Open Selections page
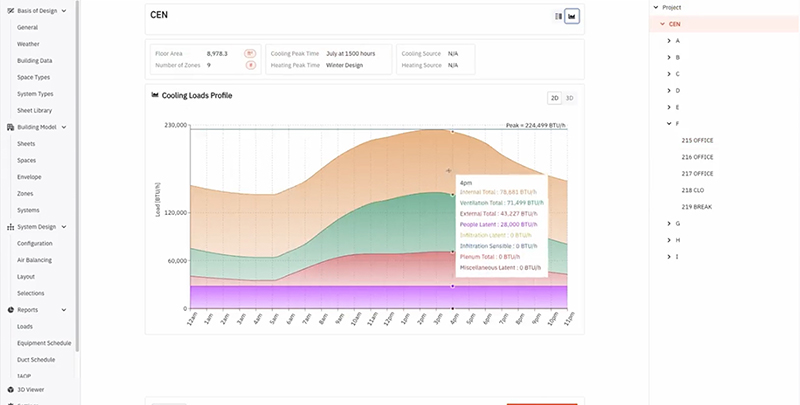This screenshot has height=405, width=800. click(x=31, y=293)
